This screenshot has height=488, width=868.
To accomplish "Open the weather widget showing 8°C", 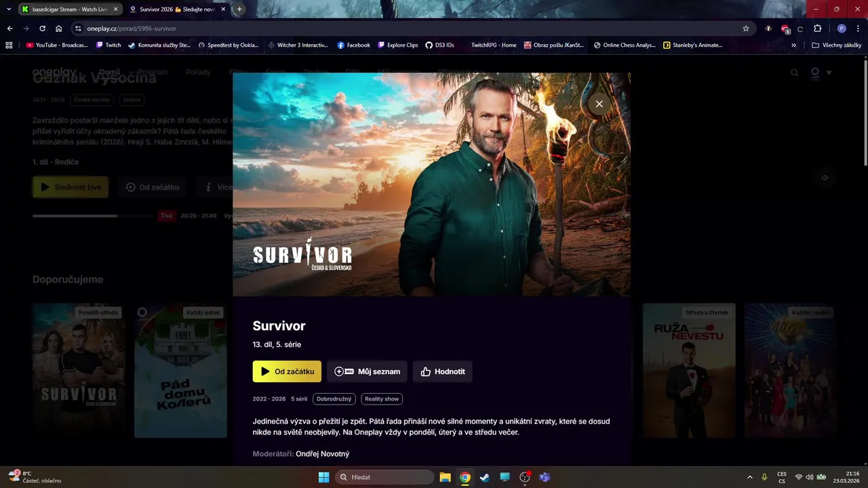I will (x=35, y=477).
